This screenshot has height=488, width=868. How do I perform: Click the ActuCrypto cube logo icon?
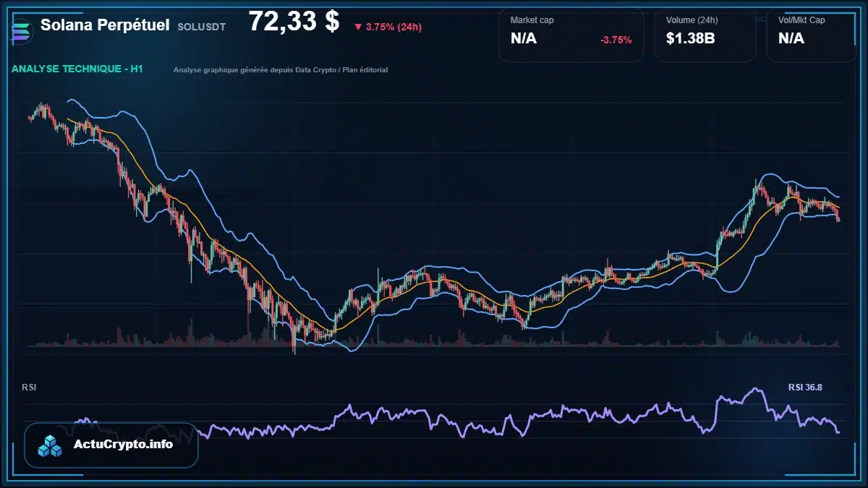pyautogui.click(x=51, y=445)
